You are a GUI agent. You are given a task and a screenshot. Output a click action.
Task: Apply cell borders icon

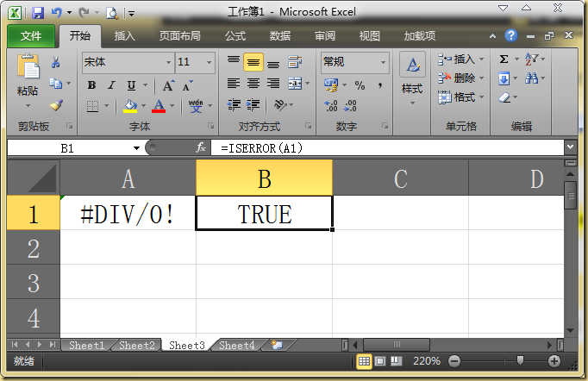click(92, 106)
